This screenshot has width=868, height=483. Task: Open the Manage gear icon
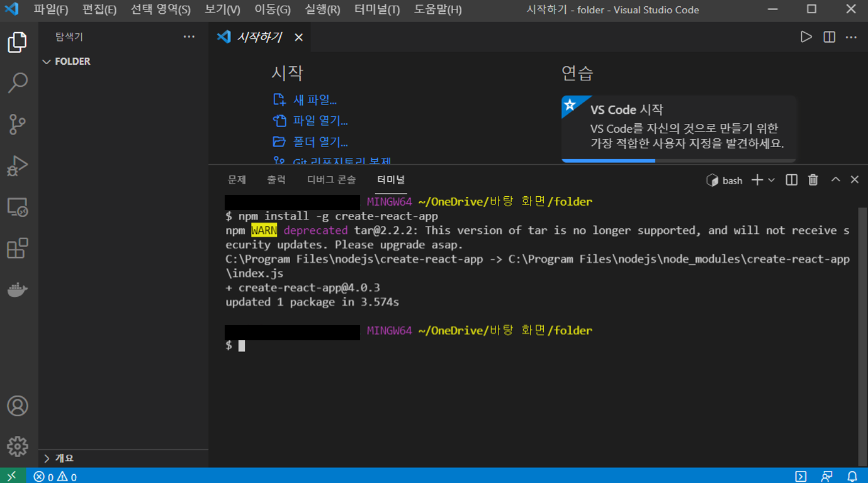point(18,447)
